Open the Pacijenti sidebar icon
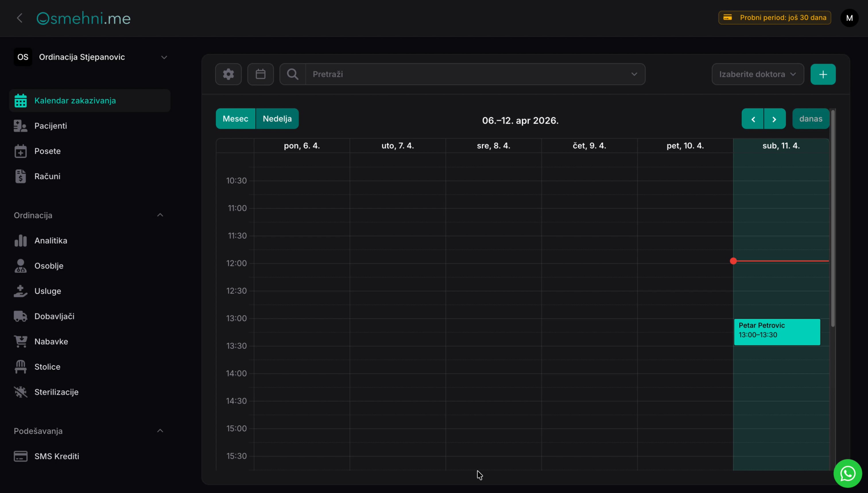868x493 pixels. 21,126
